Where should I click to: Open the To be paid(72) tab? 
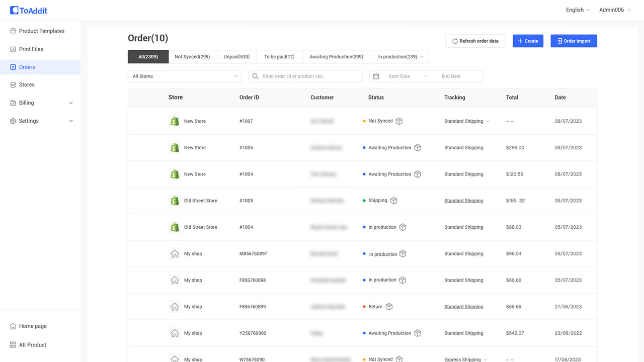[x=279, y=57]
